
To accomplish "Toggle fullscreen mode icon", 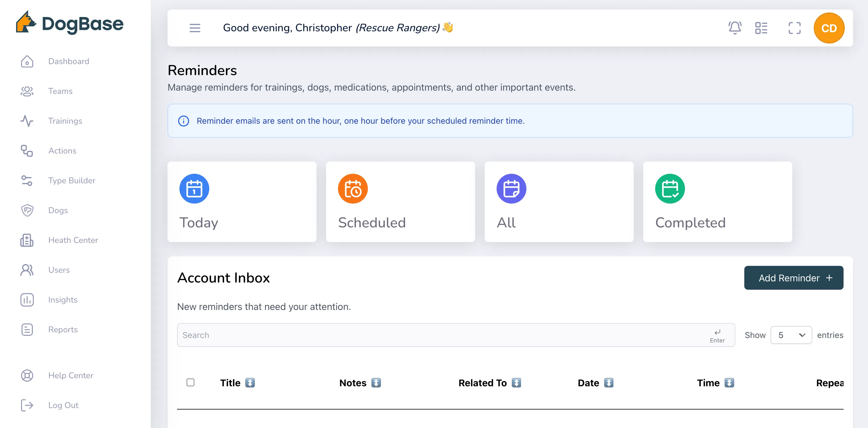I will point(794,28).
